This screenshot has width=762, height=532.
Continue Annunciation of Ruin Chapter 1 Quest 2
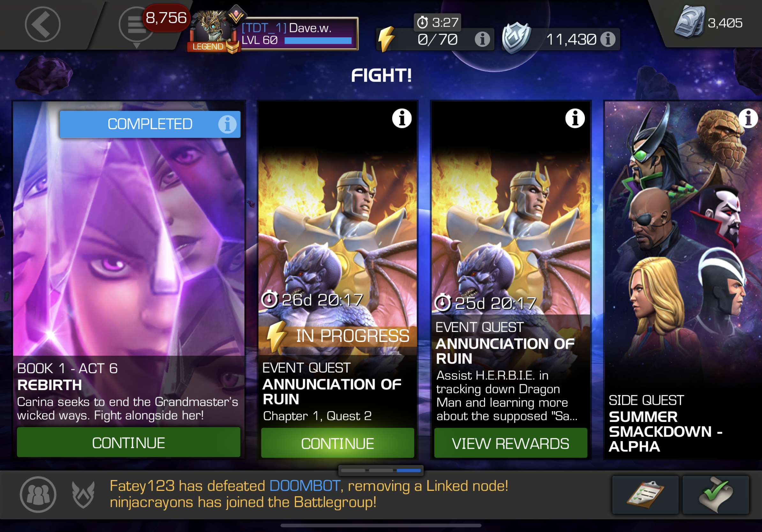point(338,443)
